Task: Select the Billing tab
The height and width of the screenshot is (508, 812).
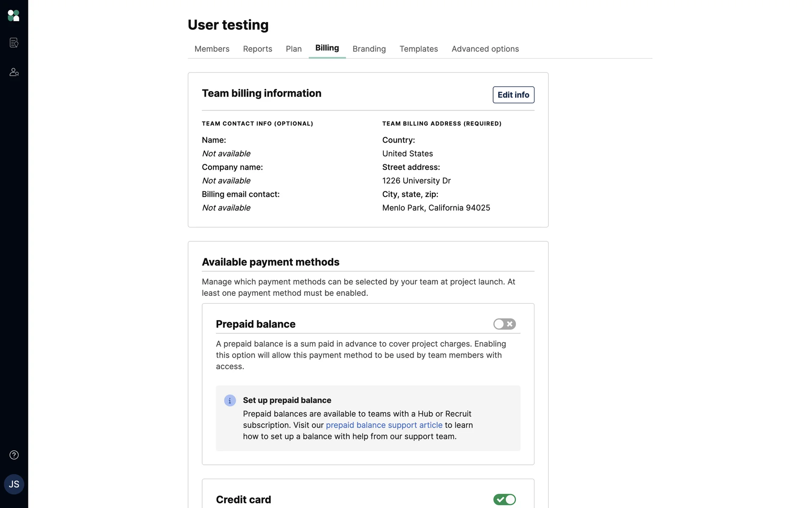Action: (327, 48)
